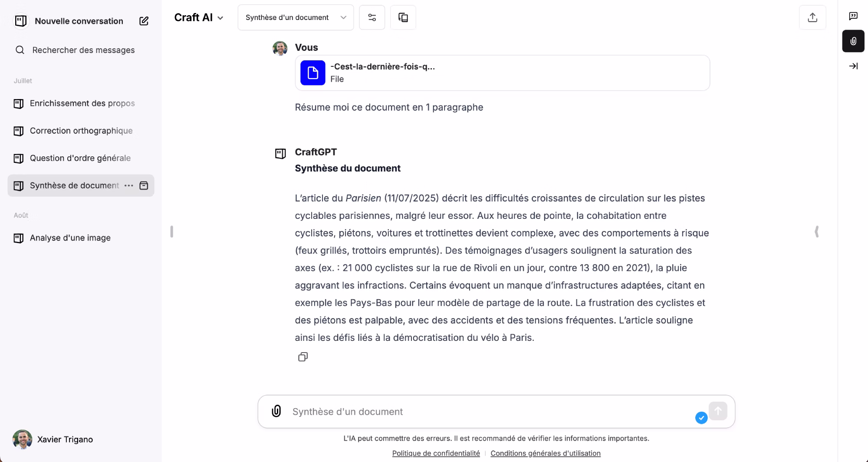
Task: Open Enrichissement des propos conversation
Action: point(81,103)
